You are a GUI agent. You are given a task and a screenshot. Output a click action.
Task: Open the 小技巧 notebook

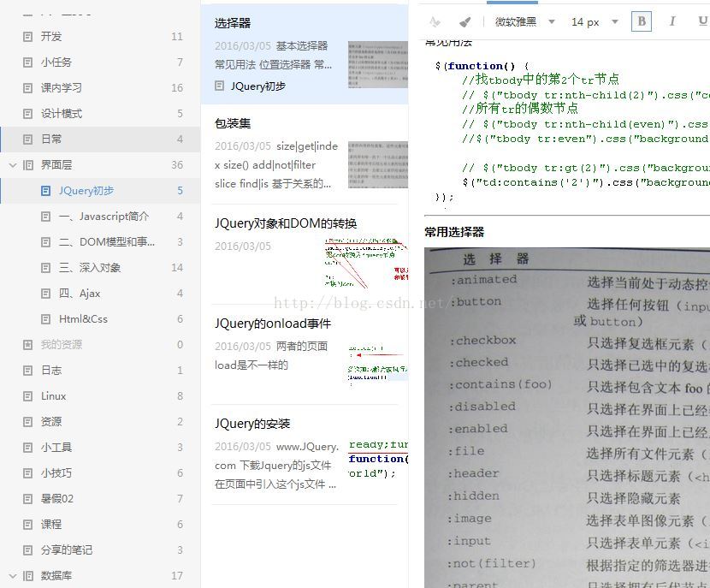tap(100, 473)
